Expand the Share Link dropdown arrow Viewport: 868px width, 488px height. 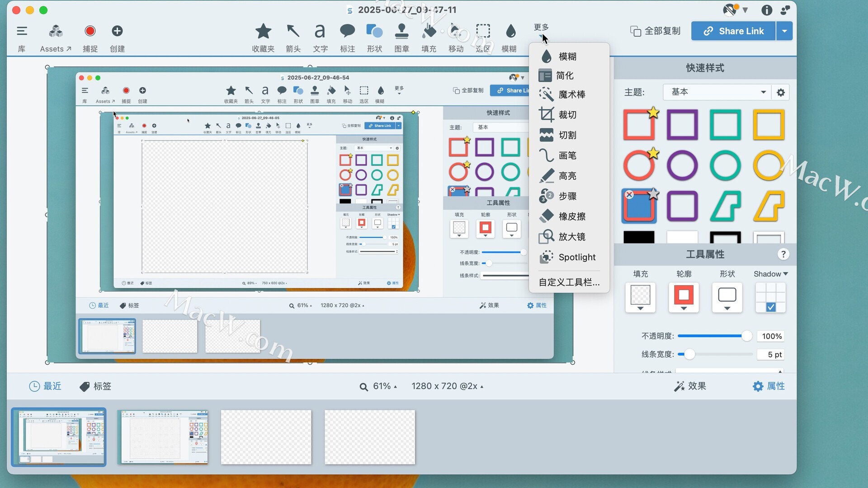(784, 31)
